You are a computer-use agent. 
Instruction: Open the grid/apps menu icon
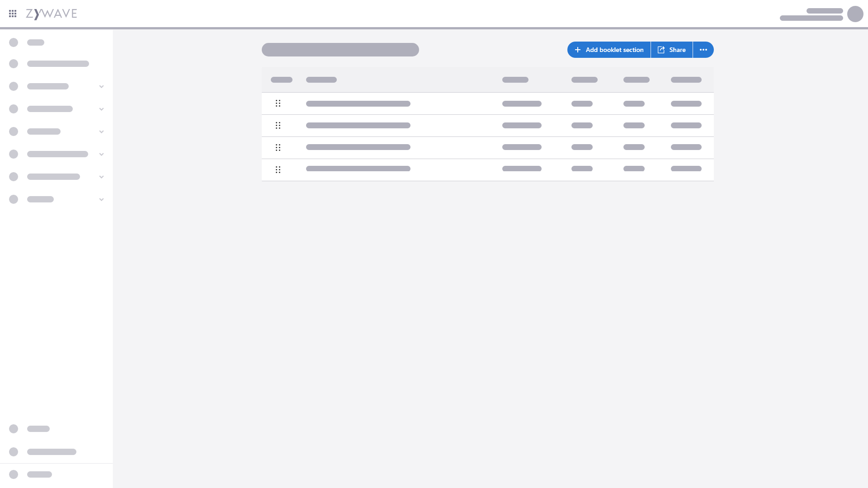(x=13, y=14)
